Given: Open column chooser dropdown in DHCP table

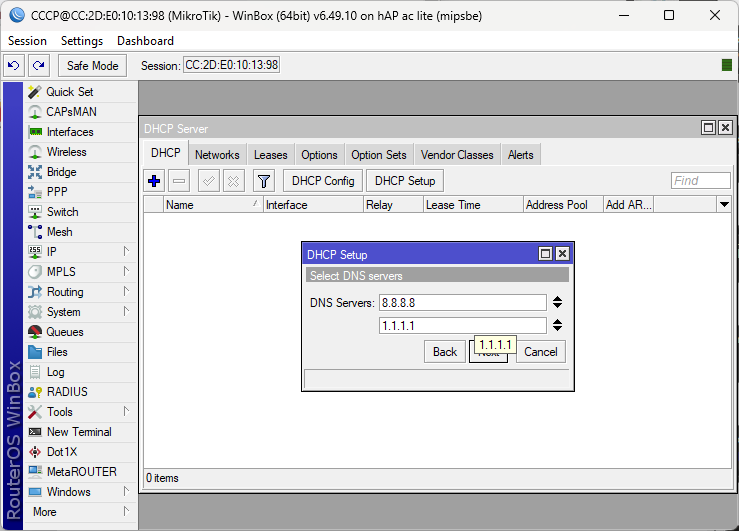Looking at the screenshot, I should [724, 204].
